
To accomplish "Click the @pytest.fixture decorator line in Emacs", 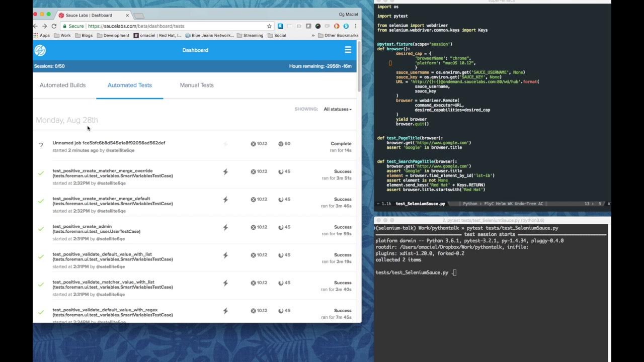I will (x=415, y=44).
